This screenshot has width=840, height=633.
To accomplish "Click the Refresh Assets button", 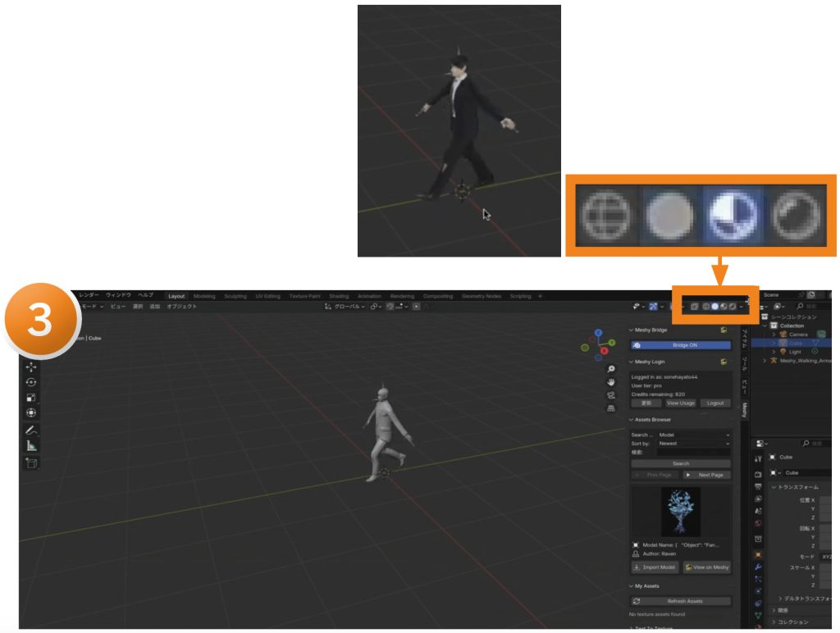I will (681, 601).
